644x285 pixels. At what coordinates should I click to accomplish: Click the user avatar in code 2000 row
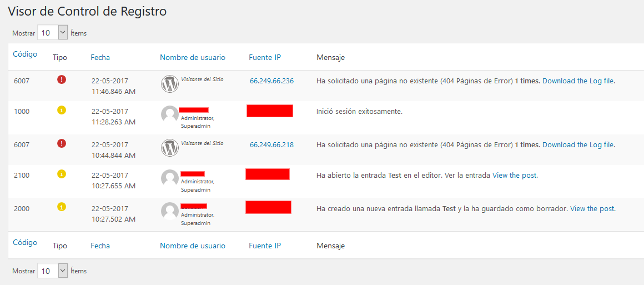pyautogui.click(x=170, y=211)
